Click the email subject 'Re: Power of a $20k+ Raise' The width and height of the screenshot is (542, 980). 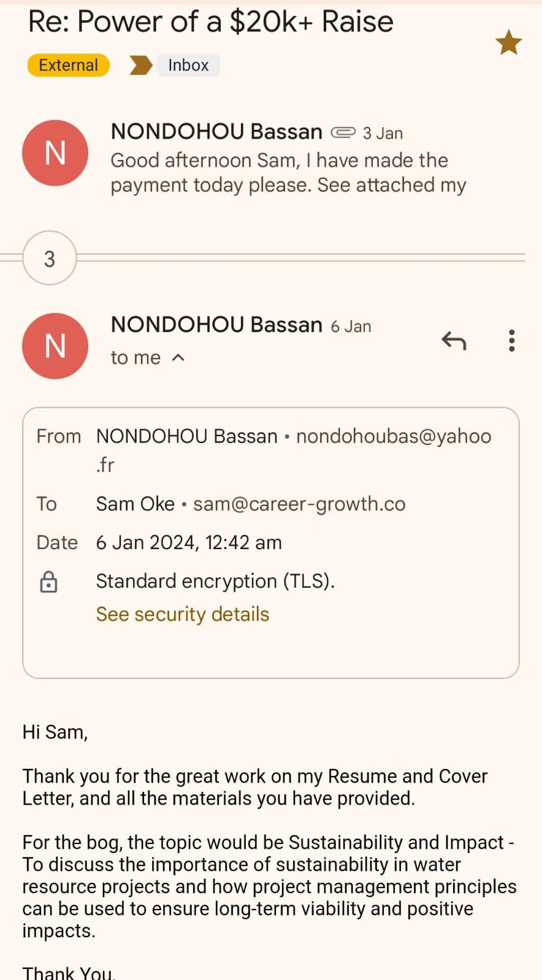(210, 22)
